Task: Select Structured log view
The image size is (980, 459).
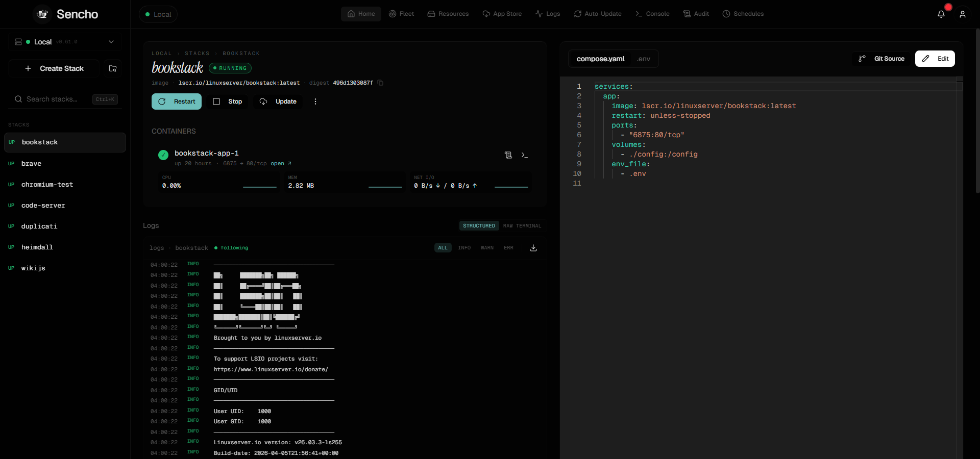Action: pyautogui.click(x=479, y=226)
